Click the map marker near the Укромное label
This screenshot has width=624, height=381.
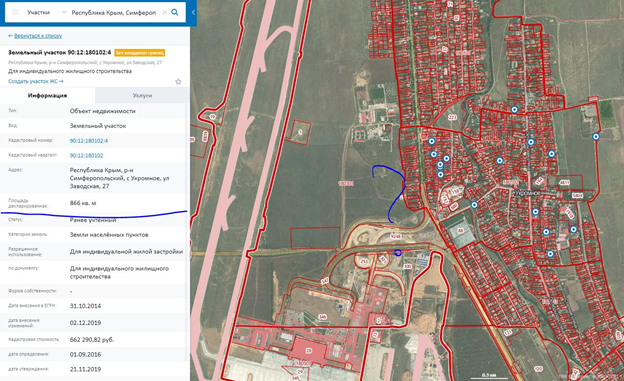(536, 212)
